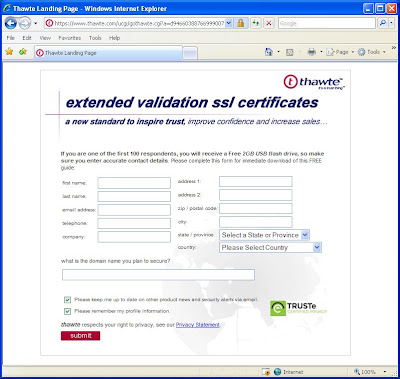Click the browser Back arrow button

pos(11,23)
